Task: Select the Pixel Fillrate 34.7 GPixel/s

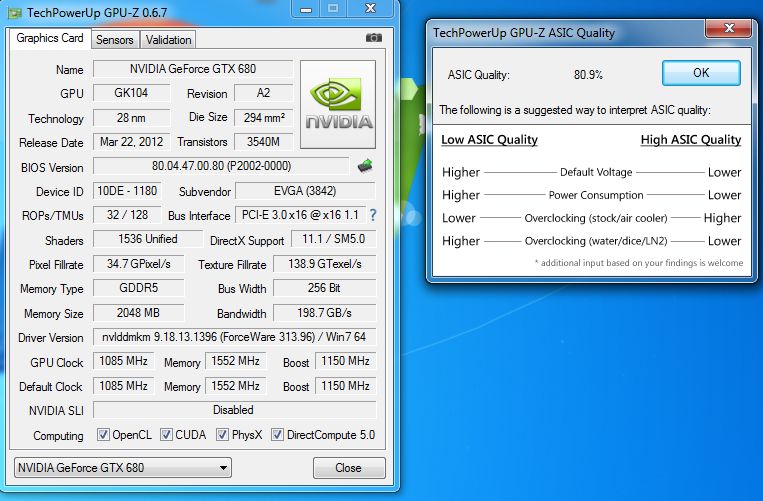Action: [139, 264]
